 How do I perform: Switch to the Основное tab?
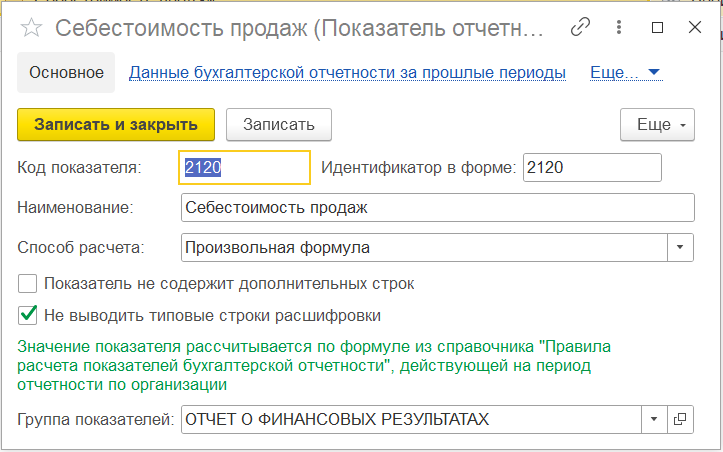coord(66,72)
